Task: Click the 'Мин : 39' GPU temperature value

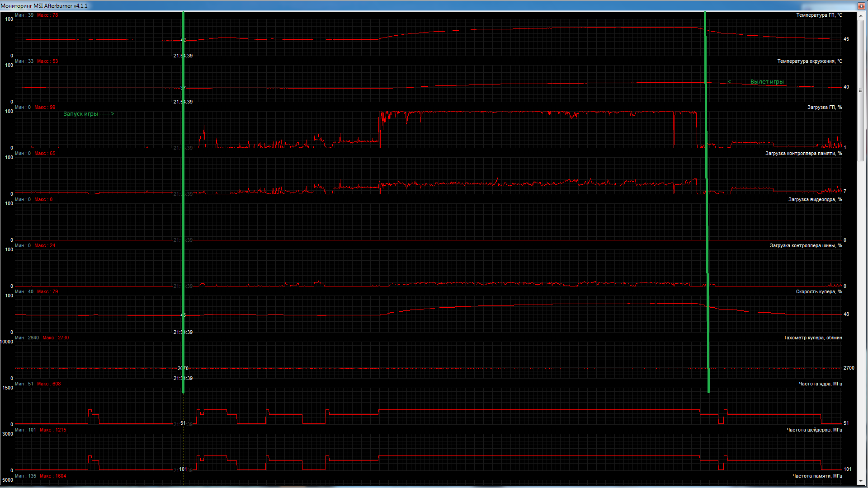Action: (24, 15)
